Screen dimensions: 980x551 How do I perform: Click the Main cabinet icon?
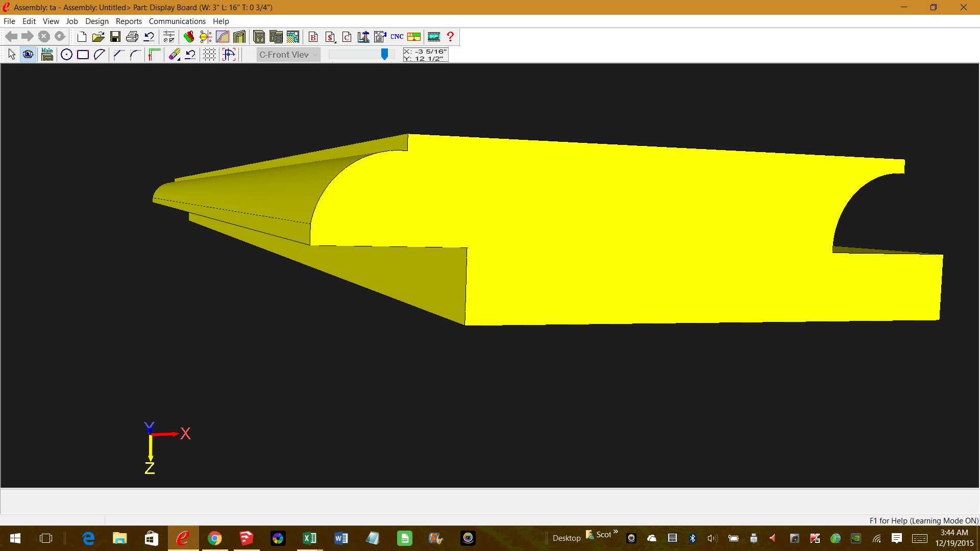click(47, 55)
